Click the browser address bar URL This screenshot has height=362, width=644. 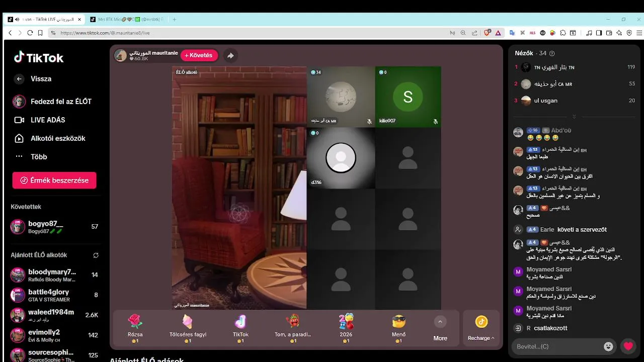105,33
